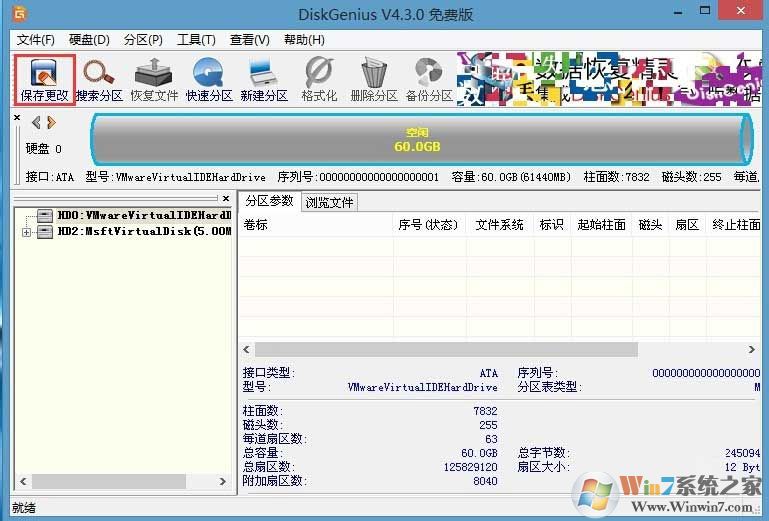The image size is (769, 521).
Task: Click the 每道扇区数 value 63
Action: coord(491,439)
